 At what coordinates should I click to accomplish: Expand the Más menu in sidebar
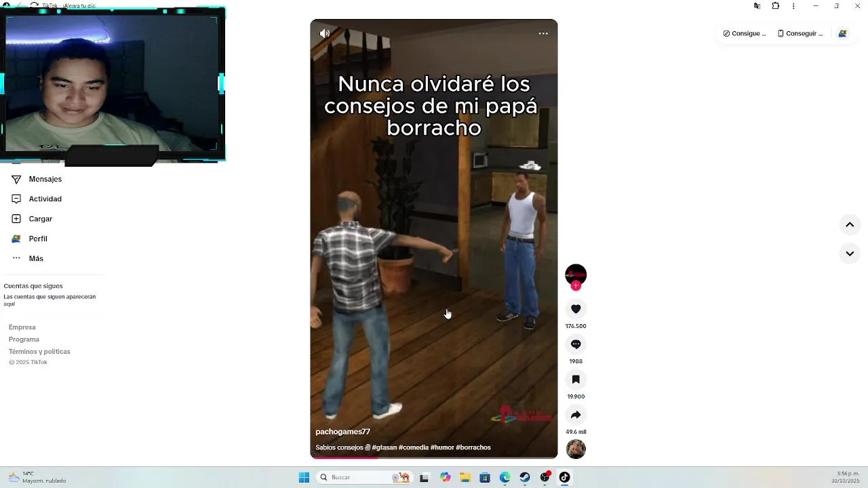(36, 258)
